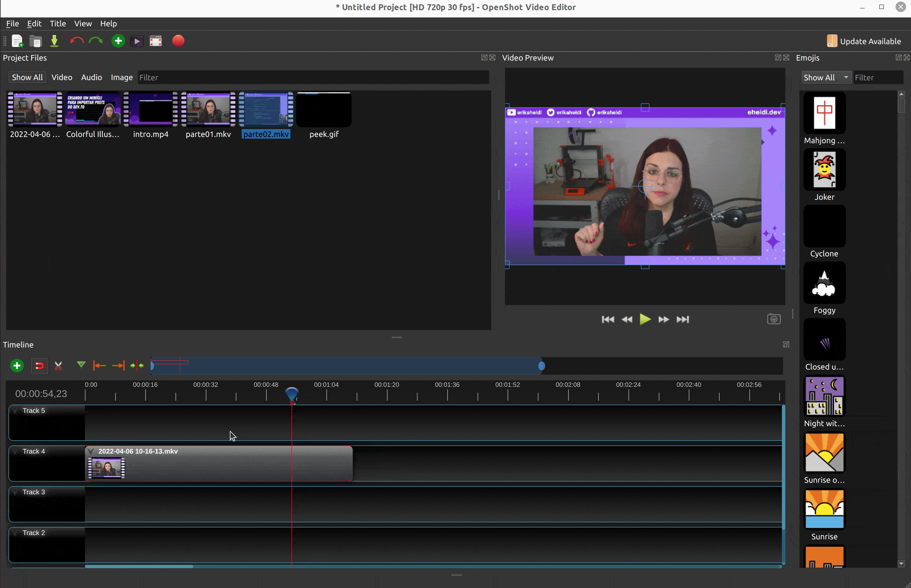Open the clip menu arrow on 2022-04-06 clip
This screenshot has width=911, height=588.
click(91, 451)
